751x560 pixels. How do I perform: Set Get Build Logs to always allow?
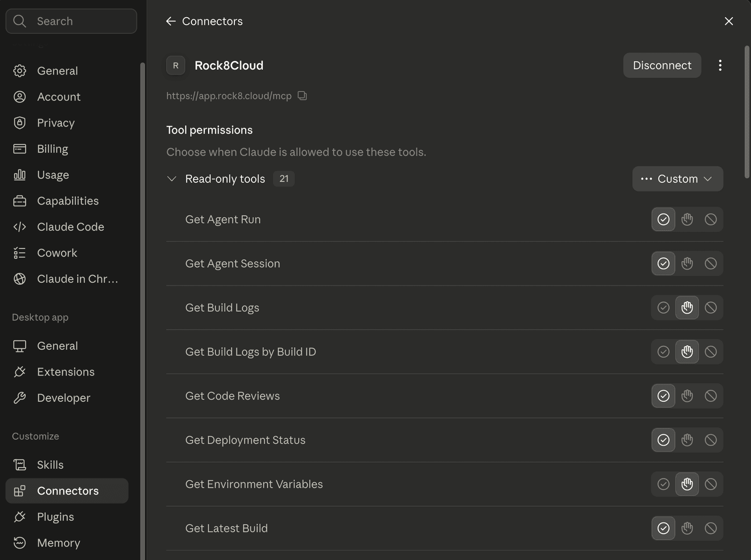click(x=664, y=307)
